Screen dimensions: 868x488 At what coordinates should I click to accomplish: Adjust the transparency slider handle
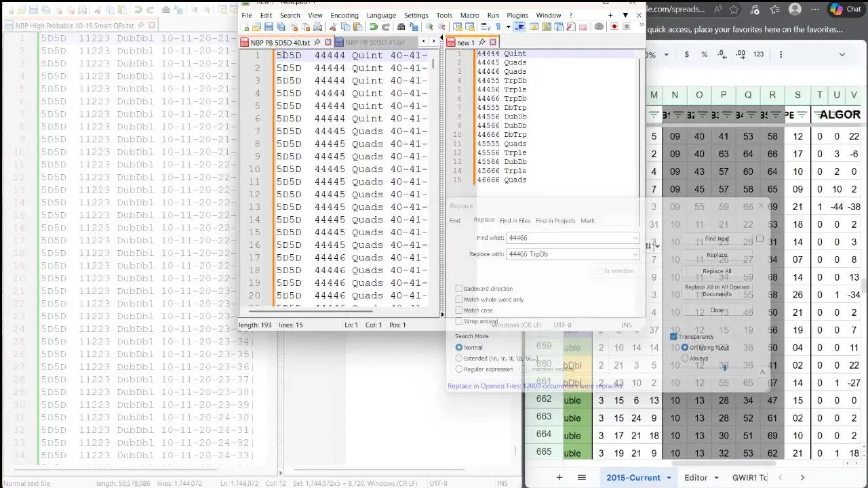coord(724,367)
